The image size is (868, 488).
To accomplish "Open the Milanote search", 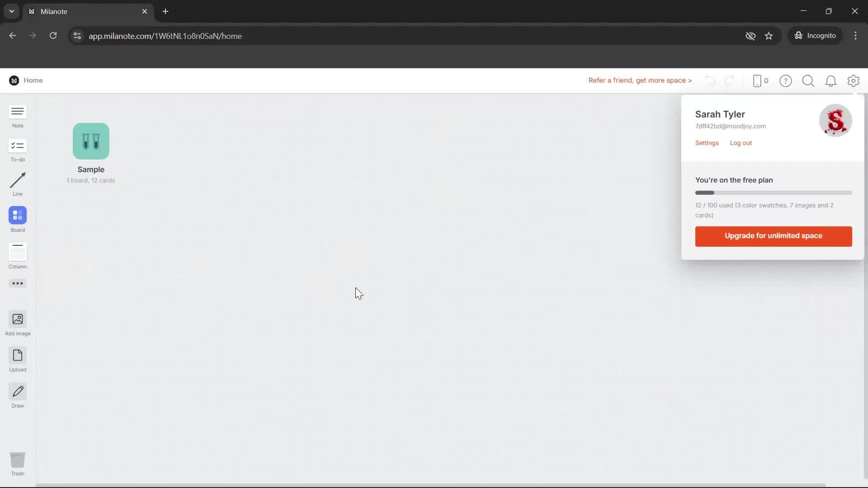I will [808, 80].
